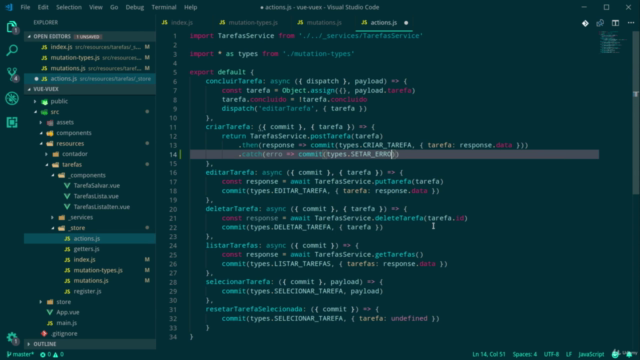Screen dimensions: 640x360
Task: Open the View menu
Action: [96, 7]
